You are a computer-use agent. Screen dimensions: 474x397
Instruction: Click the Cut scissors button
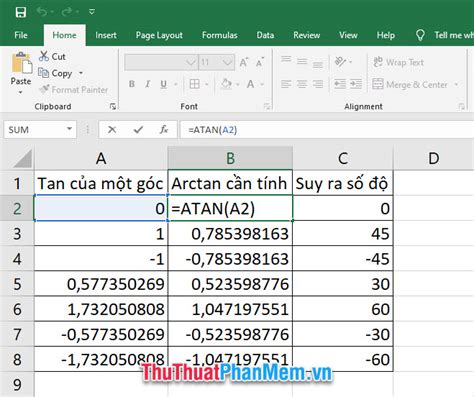click(x=52, y=56)
